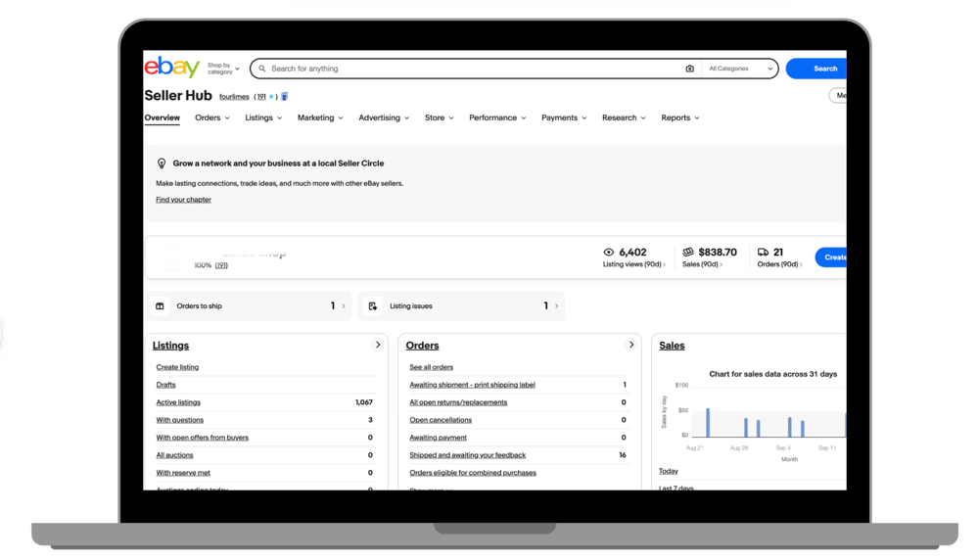
Task: Expand the Performance menu
Action: (497, 118)
